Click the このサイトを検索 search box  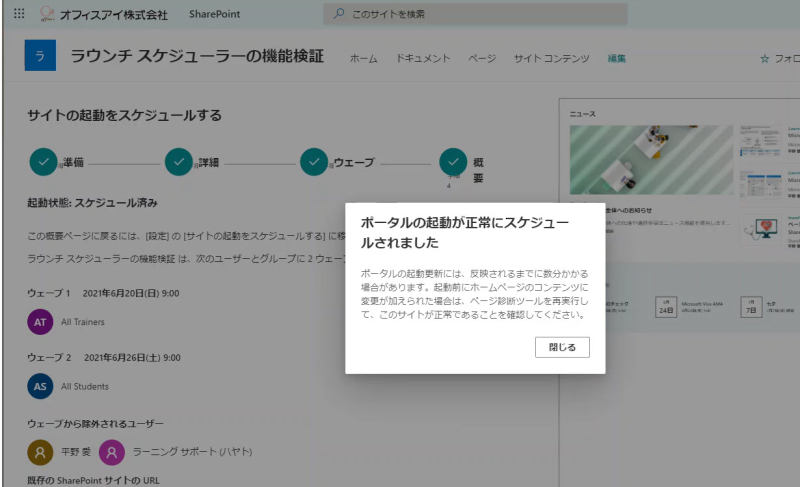coord(476,14)
